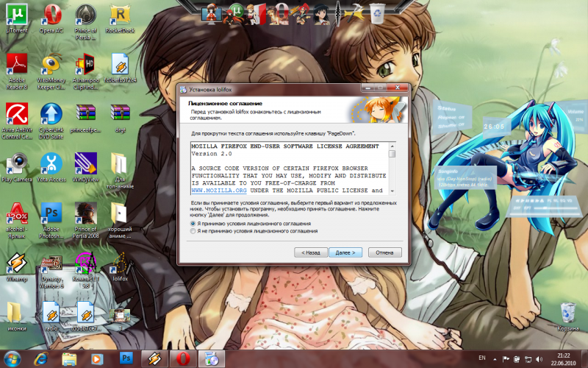Click the license scrollbar thumb

(x=392, y=154)
